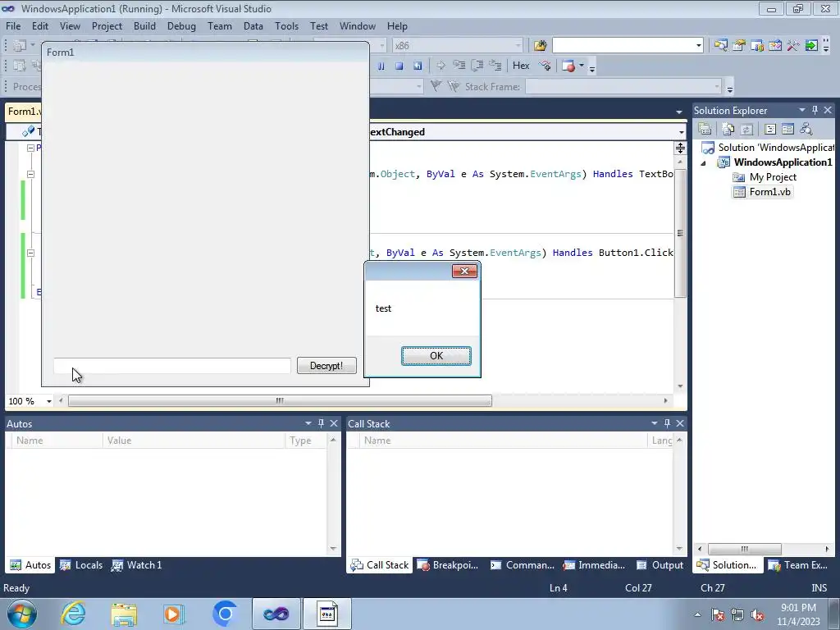Pin the Call Stack panel
Image resolution: width=840 pixels, height=630 pixels.
[667, 423]
